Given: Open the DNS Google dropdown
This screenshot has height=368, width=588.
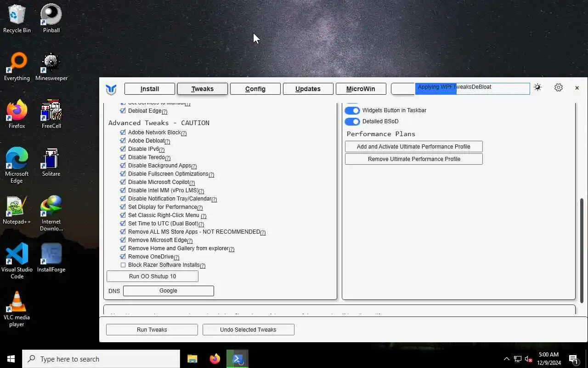Looking at the screenshot, I should click(x=169, y=291).
